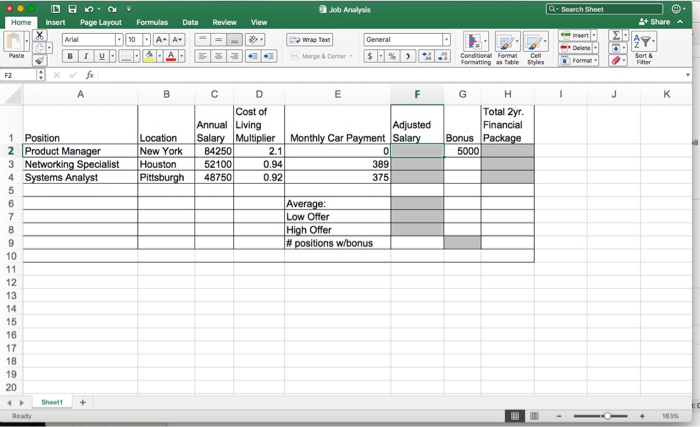Add a new sheet with plus button
The height and width of the screenshot is (427, 700).
(83, 402)
